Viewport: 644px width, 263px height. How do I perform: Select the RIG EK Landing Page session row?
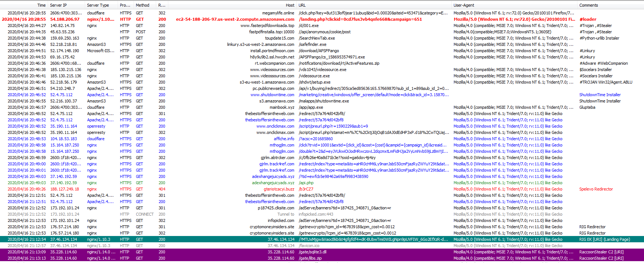tap(373, 239)
